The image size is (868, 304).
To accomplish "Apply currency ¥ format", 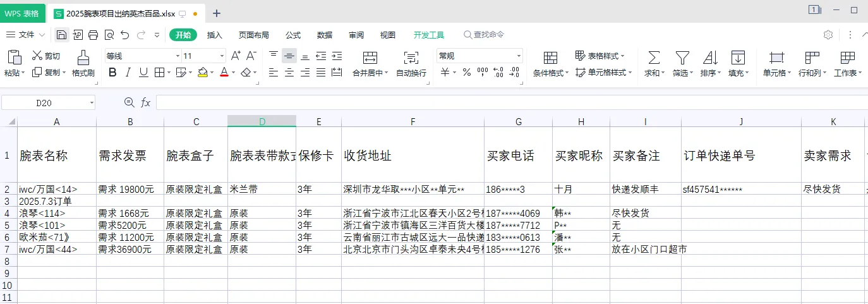I will (x=444, y=73).
